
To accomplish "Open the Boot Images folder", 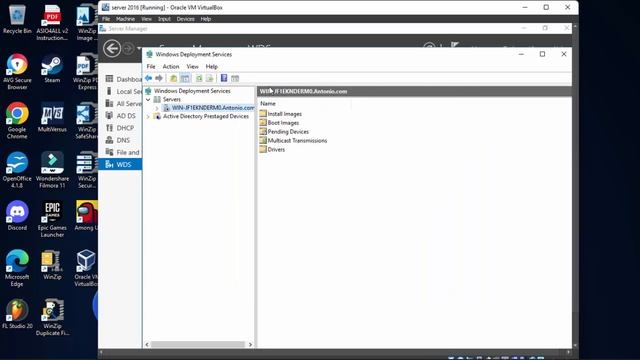I will point(279,122).
